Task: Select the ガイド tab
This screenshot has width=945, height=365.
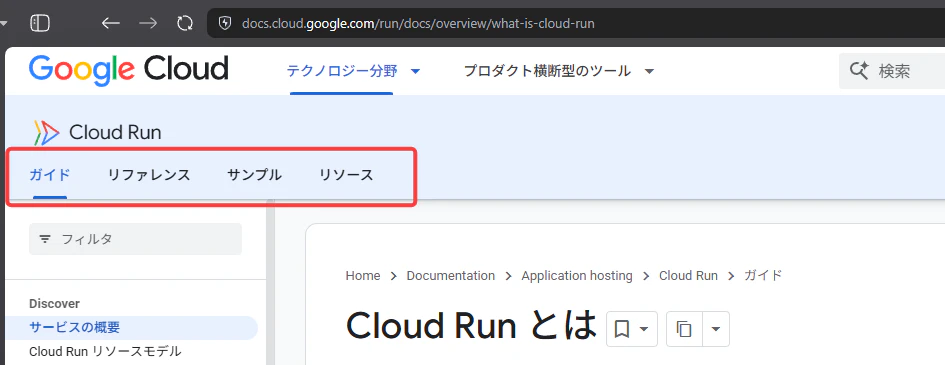Action: pos(50,175)
